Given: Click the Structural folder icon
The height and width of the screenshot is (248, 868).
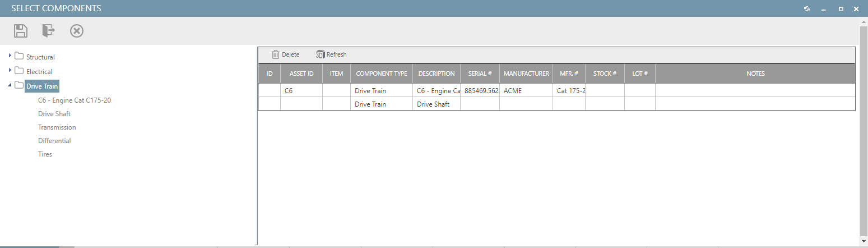Looking at the screenshot, I should 19,57.
